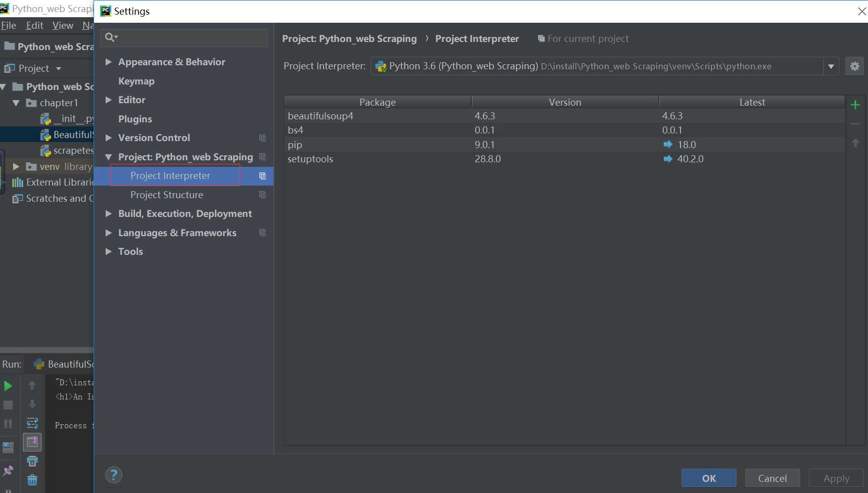Open the View menu in PyCharm
The height and width of the screenshot is (493, 868).
[63, 25]
